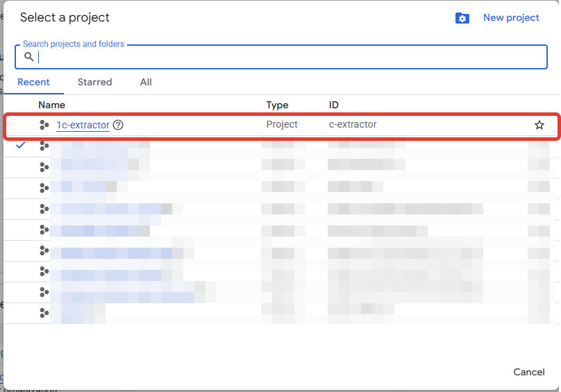
Task: Switch to the Starred tab
Action: tap(94, 82)
